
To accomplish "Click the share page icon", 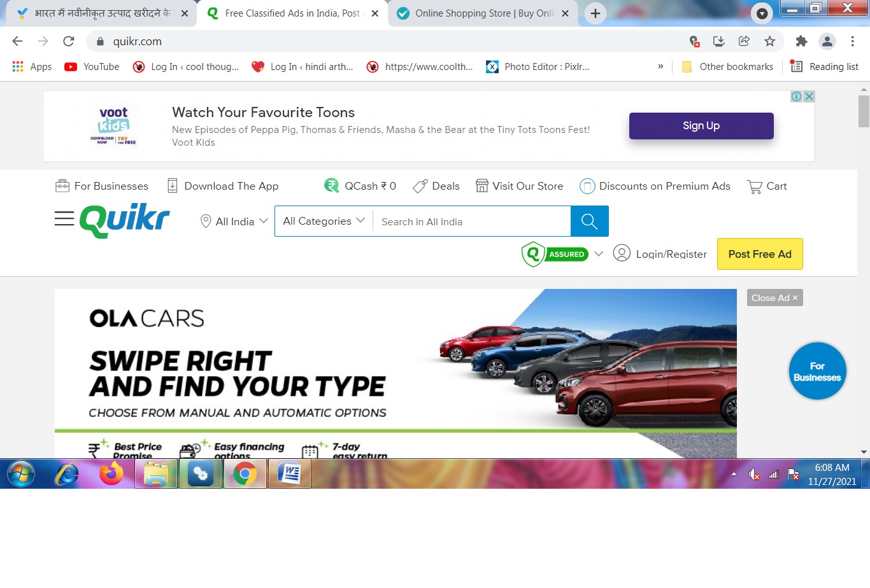I will click(744, 41).
